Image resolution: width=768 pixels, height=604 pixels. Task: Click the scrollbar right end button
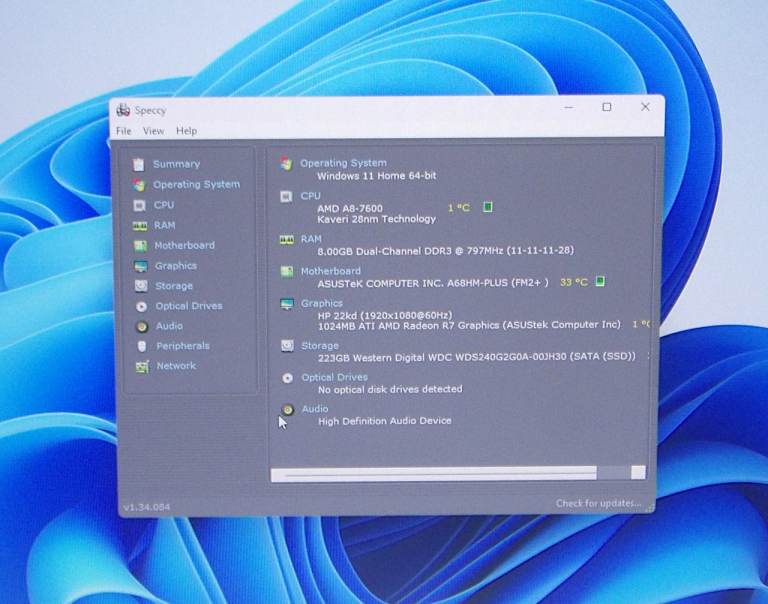pos(638,472)
